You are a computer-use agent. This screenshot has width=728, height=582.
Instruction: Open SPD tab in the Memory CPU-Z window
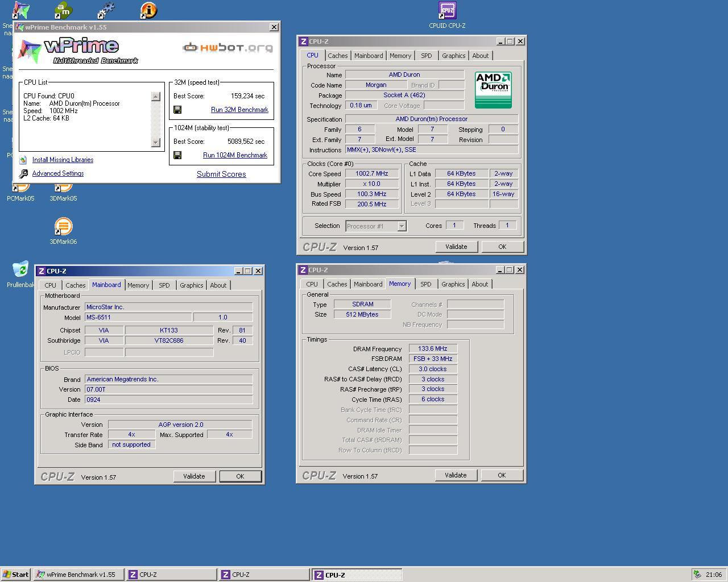tap(425, 284)
